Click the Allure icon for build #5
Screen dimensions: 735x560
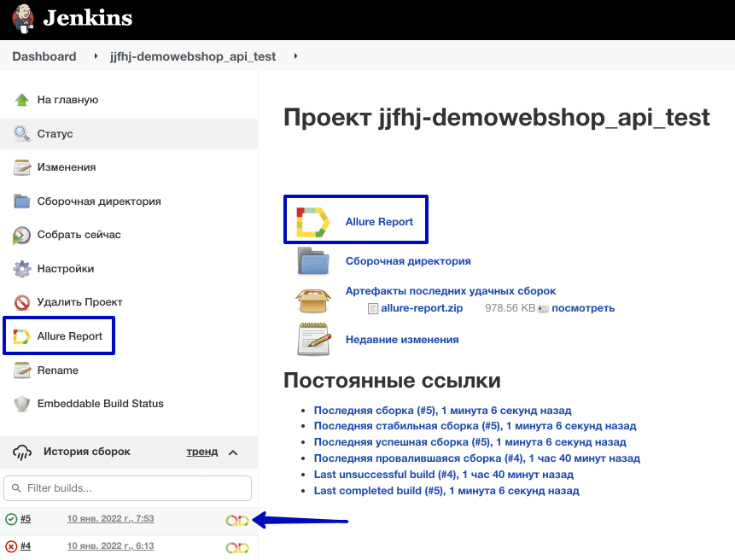point(237,521)
